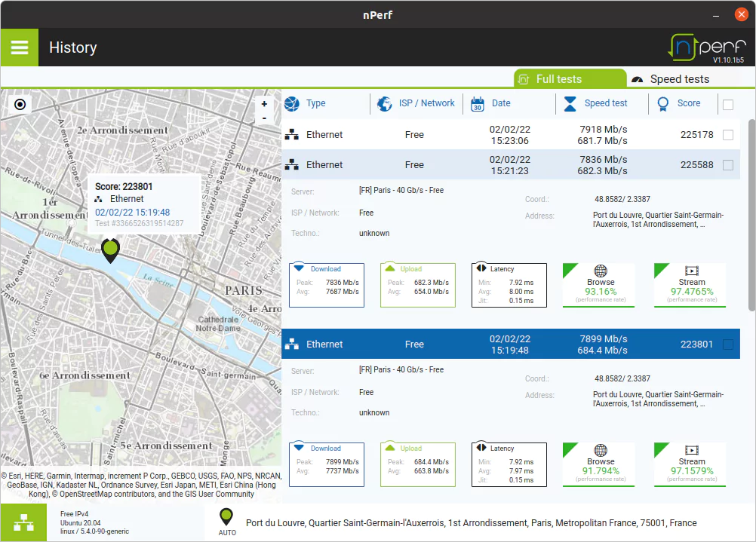Click the Browse globe icon in first result
Screen dimensions: 756x542
(601, 271)
